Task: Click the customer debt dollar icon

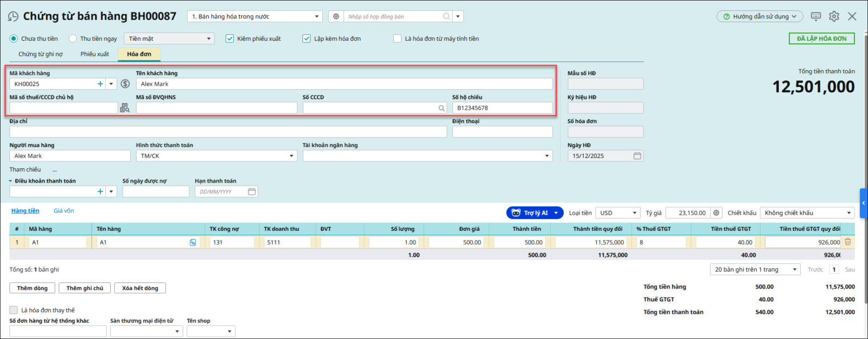Action: [x=125, y=84]
